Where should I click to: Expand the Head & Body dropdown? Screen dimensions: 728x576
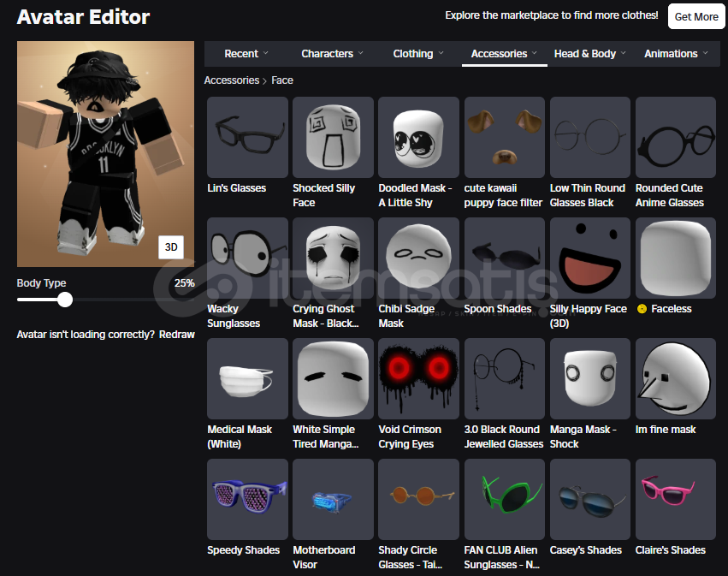point(589,54)
